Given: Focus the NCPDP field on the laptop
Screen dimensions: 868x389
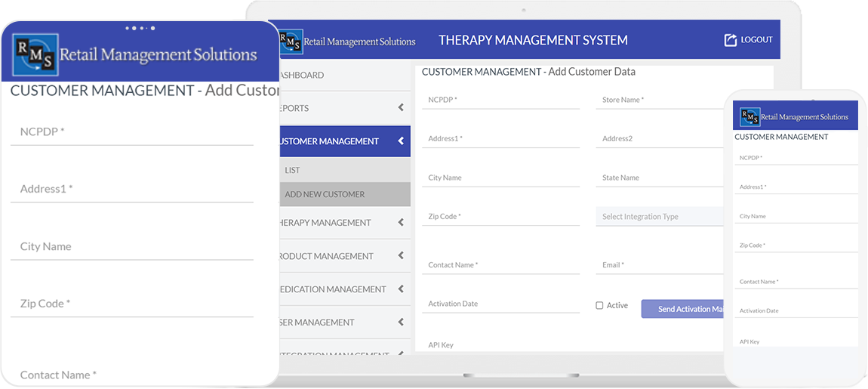Looking at the screenshot, I should click(500, 100).
